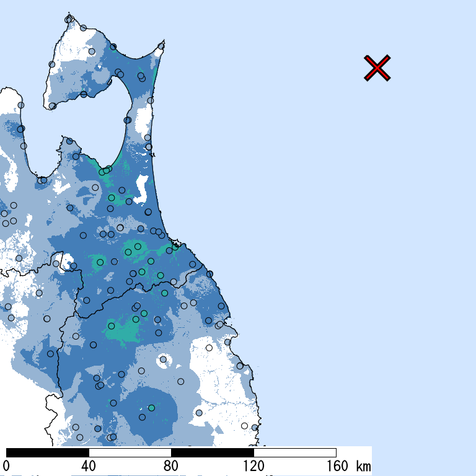Click the "80" scale bar label
Image resolution: width=476 pixels, height=476 pixels.
pos(171,466)
